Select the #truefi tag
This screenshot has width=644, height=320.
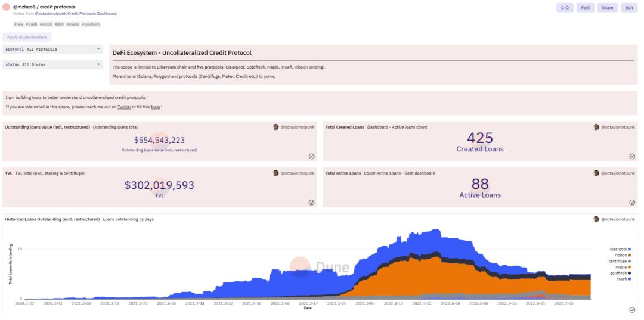click(32, 24)
